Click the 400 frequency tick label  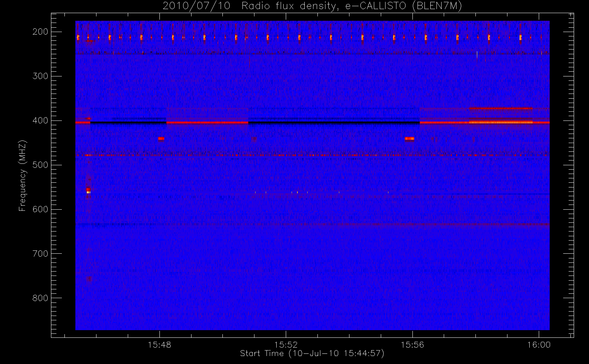point(40,120)
